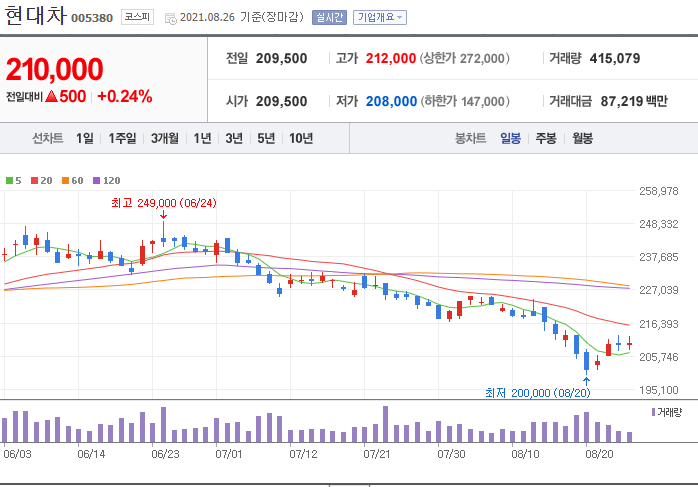Click the current price 210,000

tap(54, 70)
